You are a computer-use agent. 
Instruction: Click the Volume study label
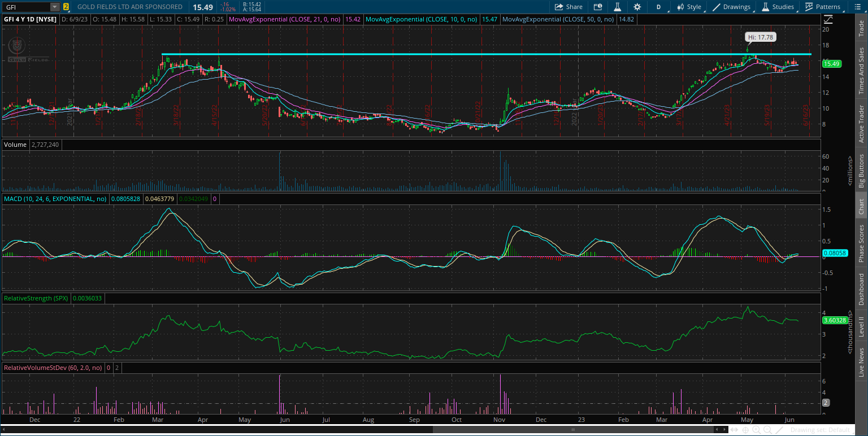[15, 145]
